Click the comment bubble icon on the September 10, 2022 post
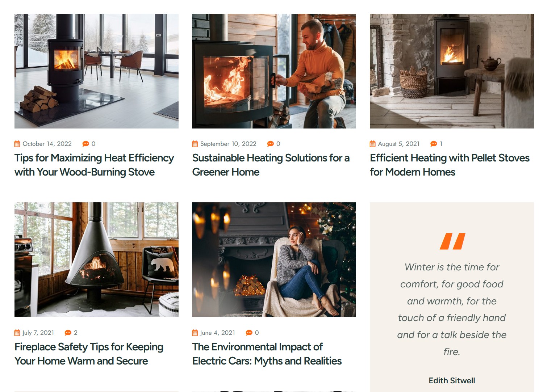 [x=271, y=144]
